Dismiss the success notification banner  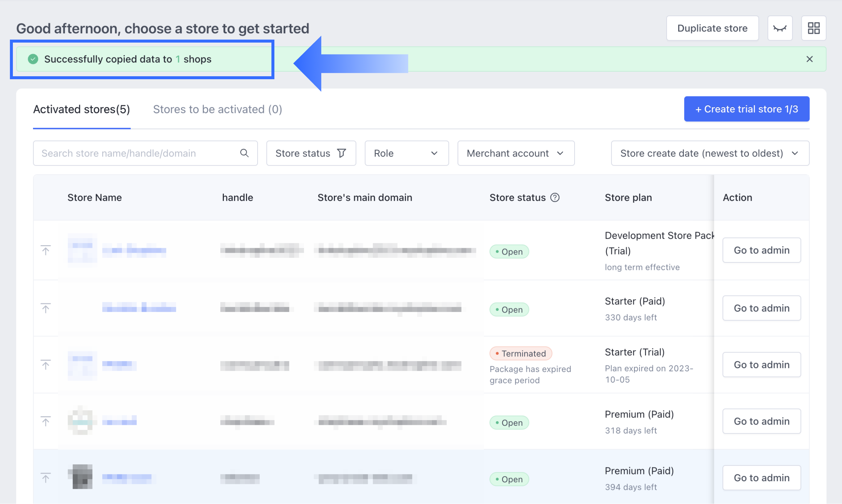pyautogui.click(x=809, y=59)
